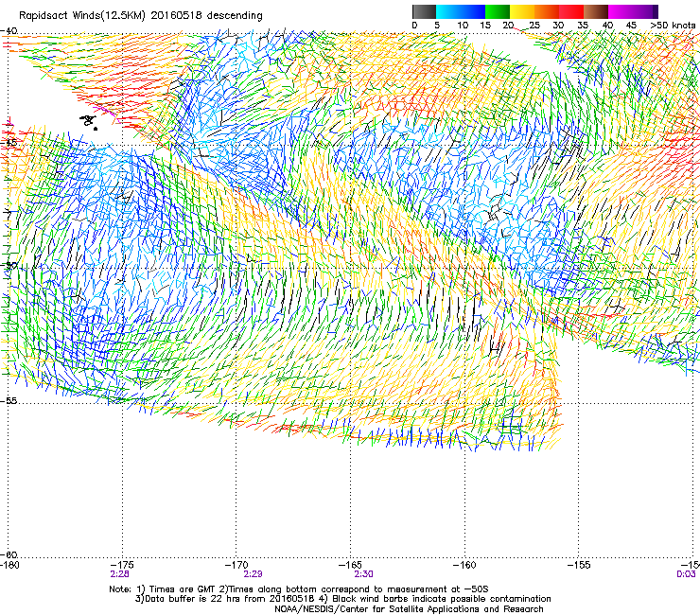Click the '-55' latitude axis label
The height and width of the screenshot is (615, 700).
coord(9,401)
